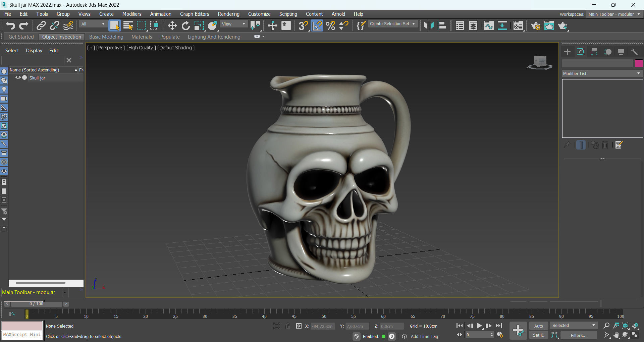Viewport: 644px width, 342px height.
Task: Open the Rendering menu
Action: click(x=228, y=14)
